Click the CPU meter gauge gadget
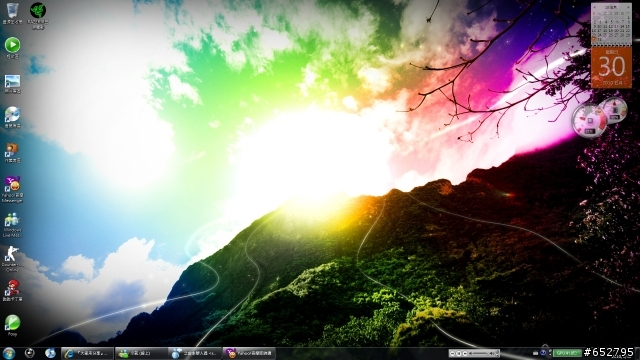640x360 pixels. point(589,121)
